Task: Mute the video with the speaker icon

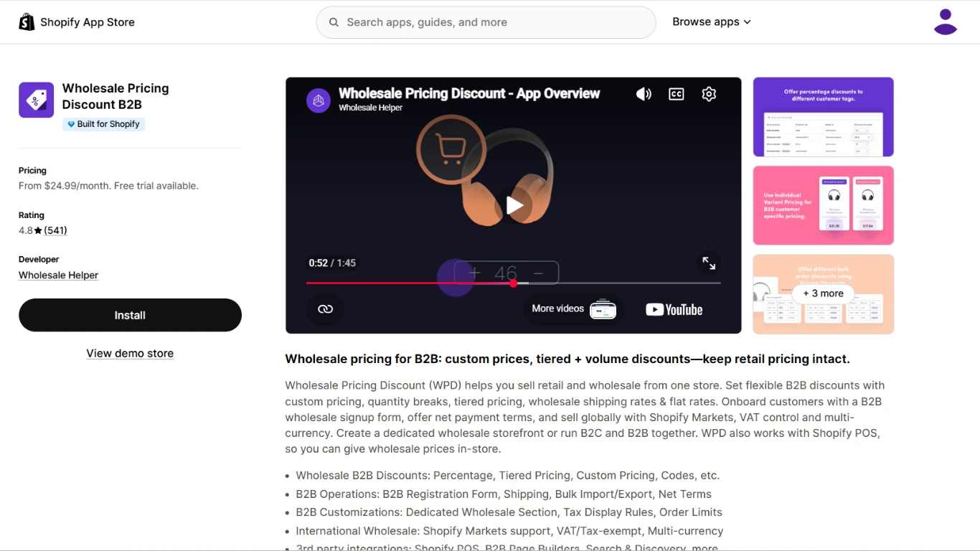Action: pos(644,94)
